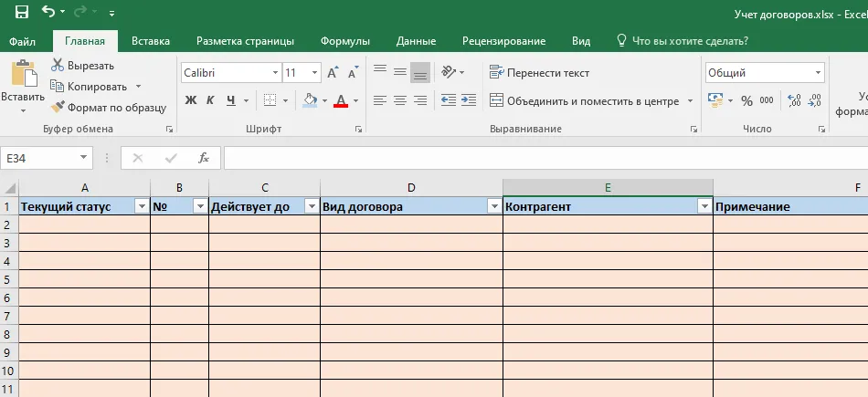Open the Шрифт dialog launcher
This screenshot has width=868, height=397.
pos(359,130)
